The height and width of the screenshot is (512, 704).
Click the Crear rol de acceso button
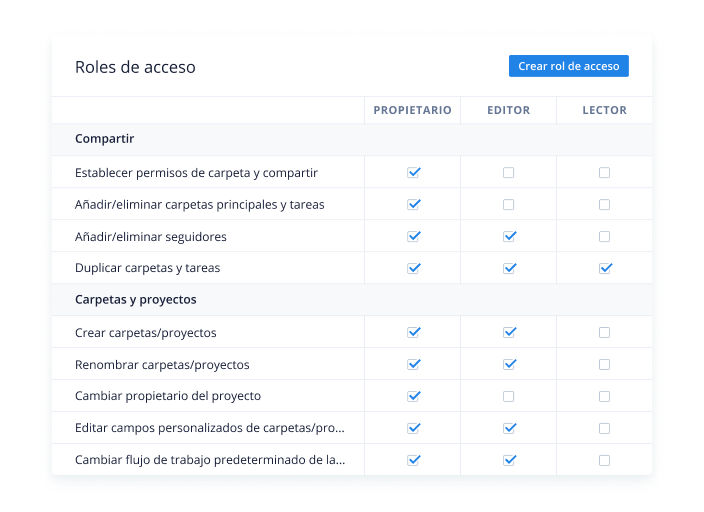coord(568,66)
